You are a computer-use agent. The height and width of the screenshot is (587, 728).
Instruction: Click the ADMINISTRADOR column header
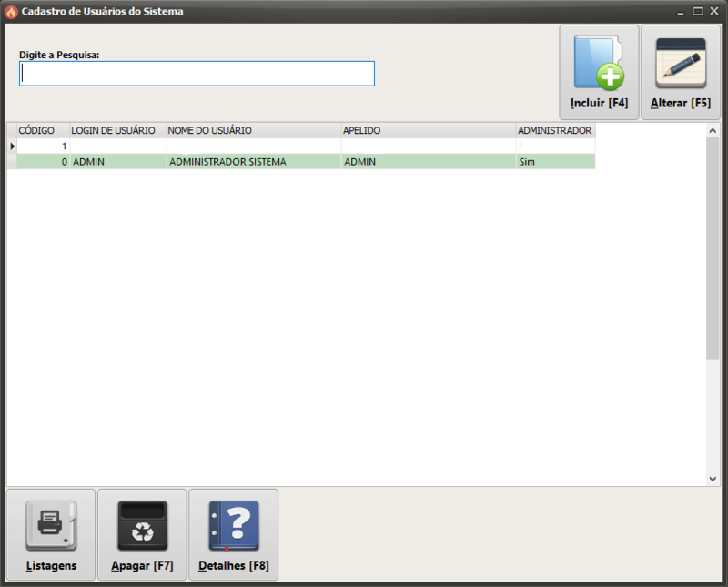556,130
